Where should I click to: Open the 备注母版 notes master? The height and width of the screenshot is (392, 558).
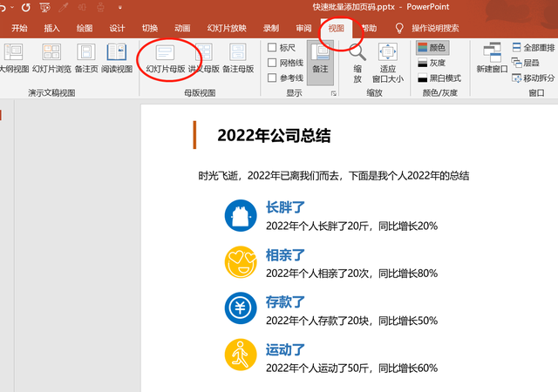click(238, 58)
